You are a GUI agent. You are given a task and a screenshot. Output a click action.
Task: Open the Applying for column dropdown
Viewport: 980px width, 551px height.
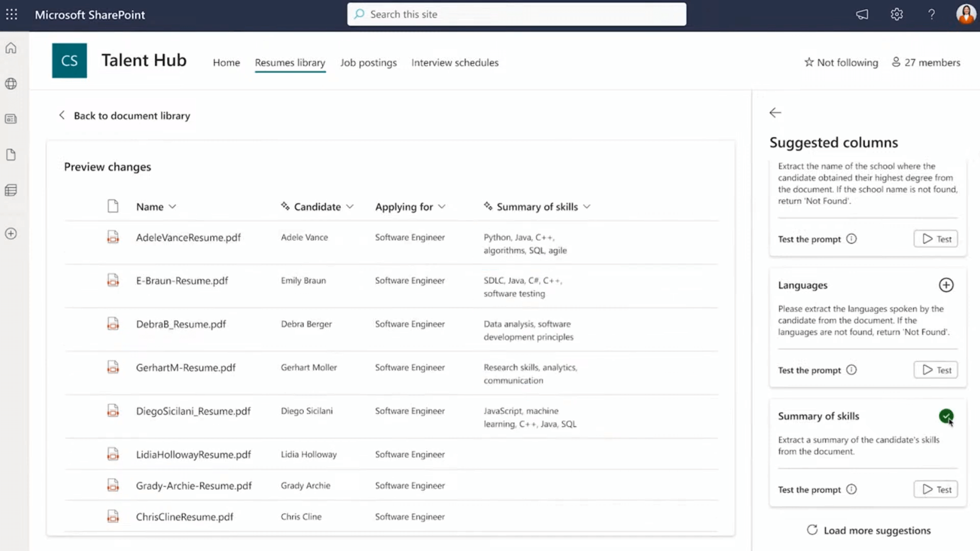442,207
